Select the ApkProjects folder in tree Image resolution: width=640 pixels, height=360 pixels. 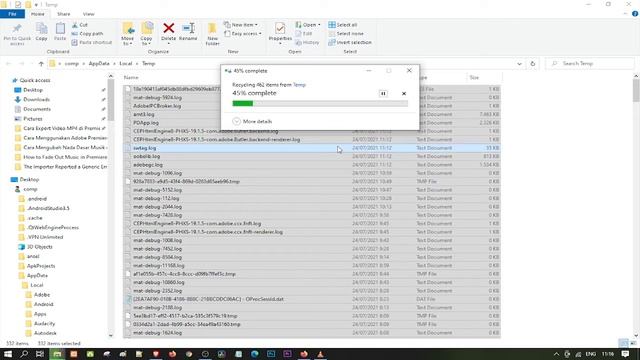[x=41, y=266]
